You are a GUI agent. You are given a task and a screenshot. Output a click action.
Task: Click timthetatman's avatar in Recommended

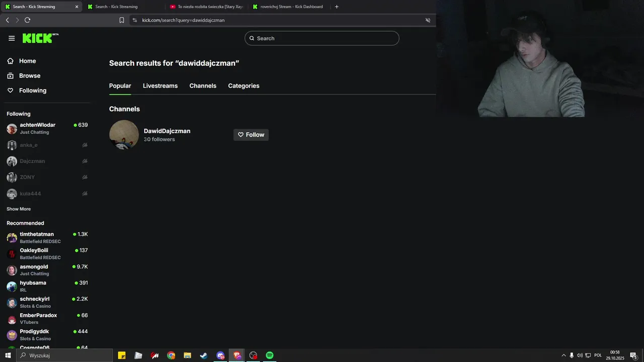pyautogui.click(x=12, y=238)
